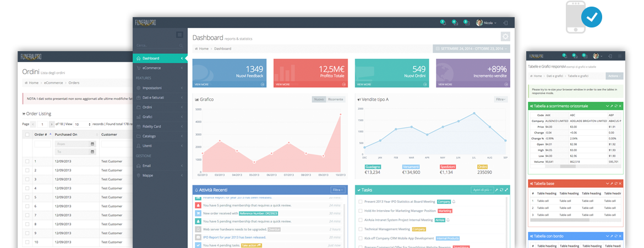Select checkbox for order row 5
This screenshot has width=644, height=248.
click(x=27, y=197)
